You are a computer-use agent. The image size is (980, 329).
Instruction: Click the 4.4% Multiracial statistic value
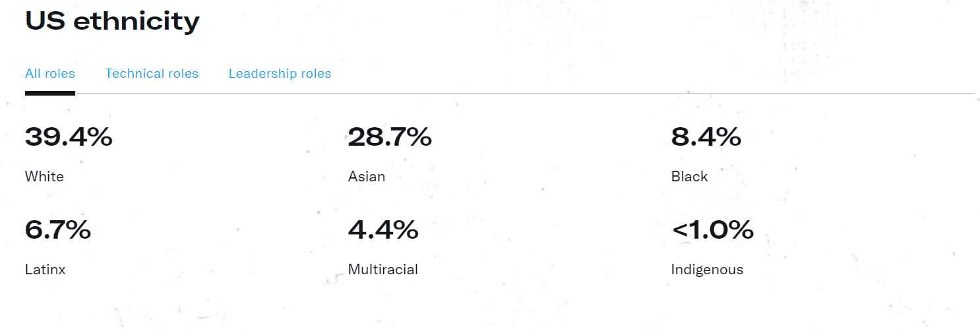click(383, 230)
